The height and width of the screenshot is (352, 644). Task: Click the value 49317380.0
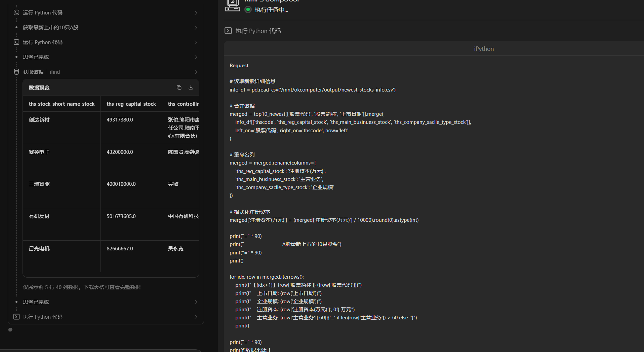coord(120,119)
